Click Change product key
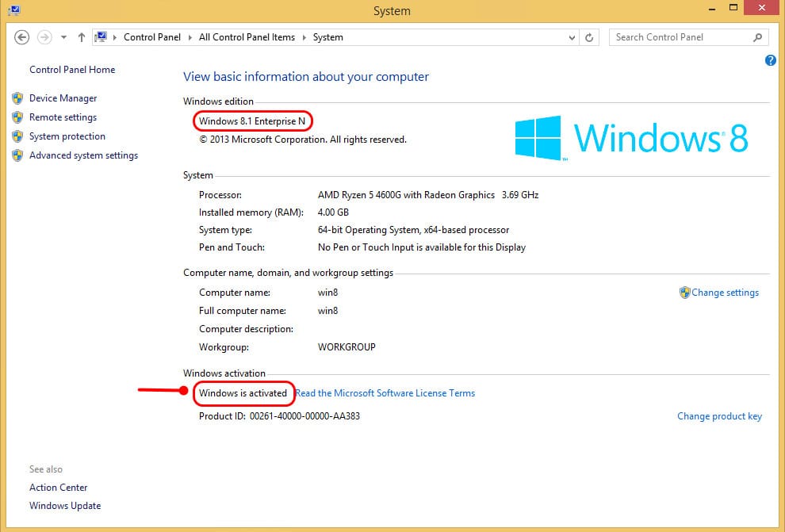This screenshot has width=785, height=532. tap(719, 416)
